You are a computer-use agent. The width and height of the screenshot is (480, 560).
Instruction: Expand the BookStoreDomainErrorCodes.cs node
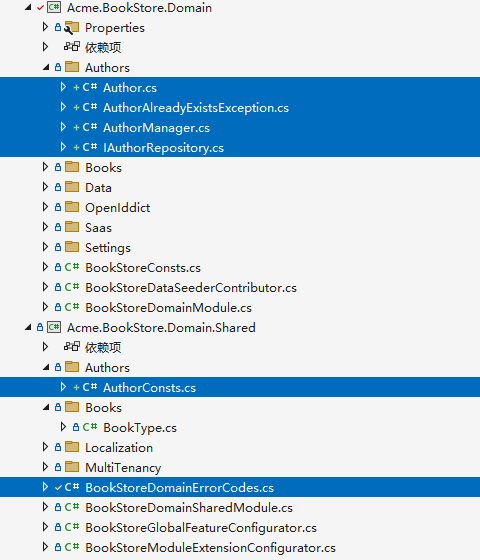(45, 487)
